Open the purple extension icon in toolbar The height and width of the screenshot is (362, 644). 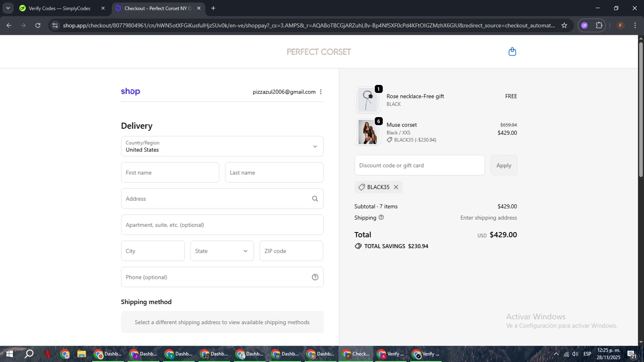[x=584, y=25]
